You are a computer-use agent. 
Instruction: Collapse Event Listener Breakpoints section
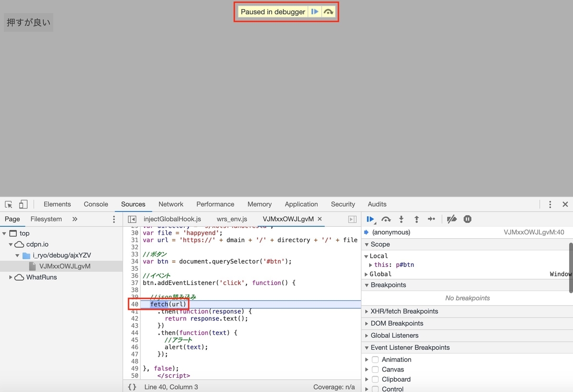click(367, 348)
